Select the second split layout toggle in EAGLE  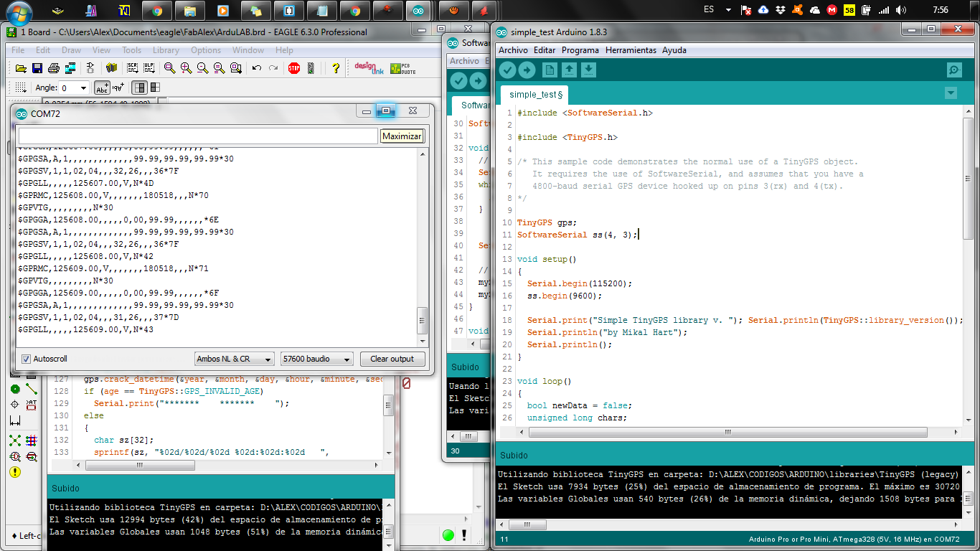[x=155, y=88]
